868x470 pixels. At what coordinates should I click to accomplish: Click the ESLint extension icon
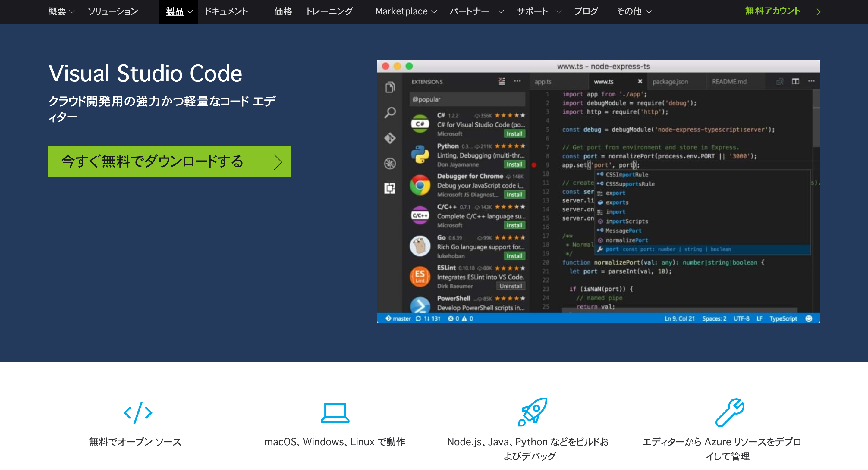click(420, 277)
